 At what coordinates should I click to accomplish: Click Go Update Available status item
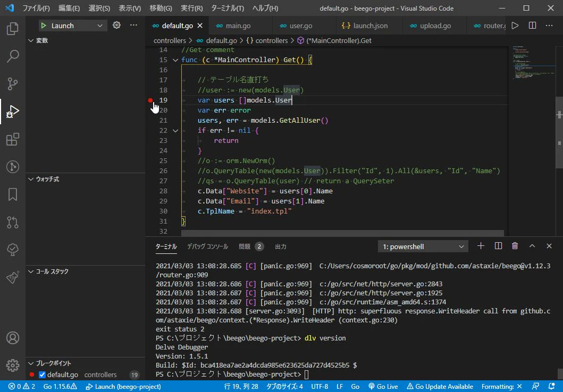point(440,386)
